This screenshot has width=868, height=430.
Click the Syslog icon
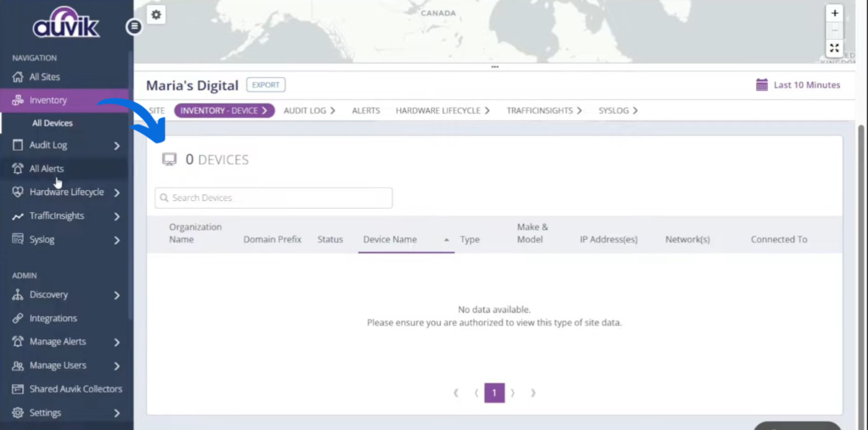coord(18,239)
